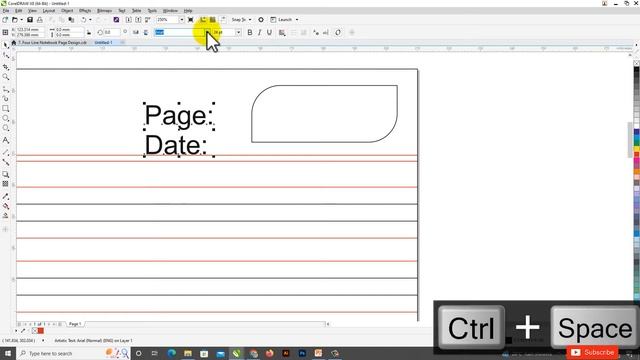
Task: Click the Export icon in toolbar
Action: (x=138, y=20)
